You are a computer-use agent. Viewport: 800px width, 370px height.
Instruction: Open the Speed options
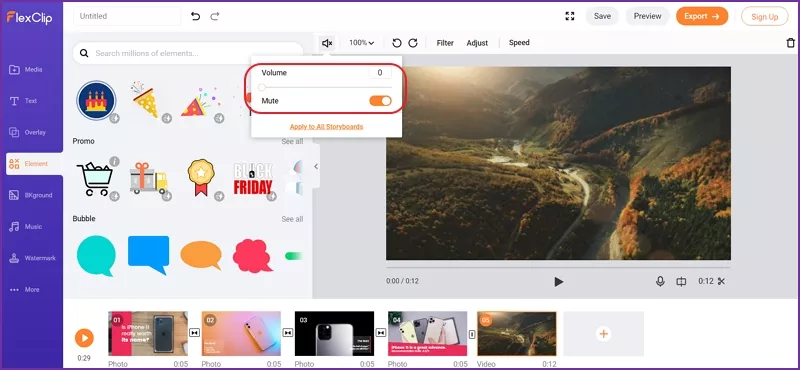(x=519, y=43)
